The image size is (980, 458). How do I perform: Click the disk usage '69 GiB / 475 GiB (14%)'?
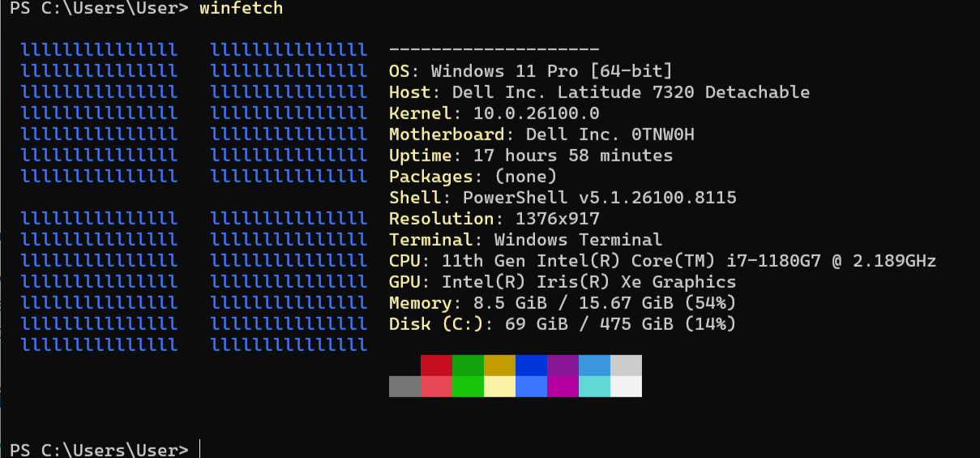620,324
